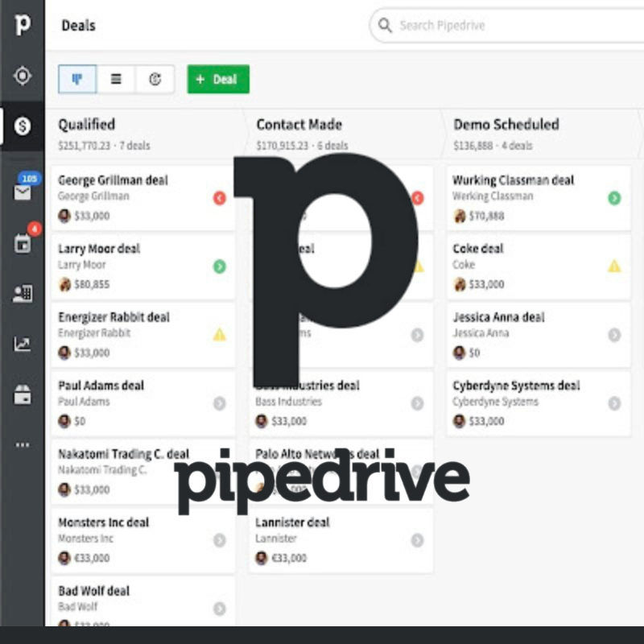Open the Leads target icon in sidebar

(23, 76)
